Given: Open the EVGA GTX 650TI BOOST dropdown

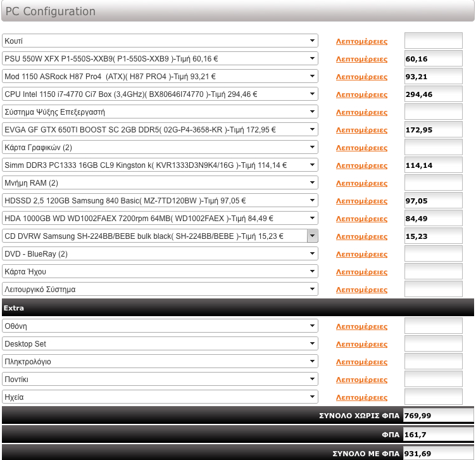Looking at the screenshot, I should coord(160,129).
